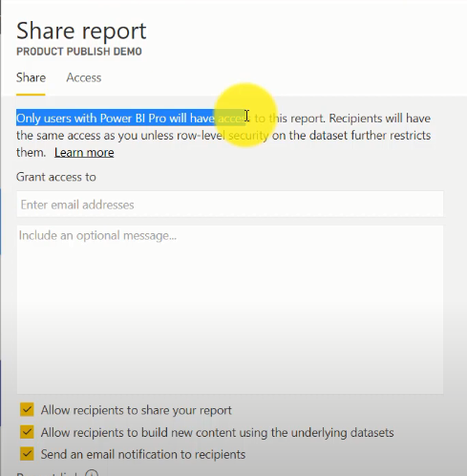Uncheck Send an email notification to recipients
467x476 pixels.
[27, 454]
